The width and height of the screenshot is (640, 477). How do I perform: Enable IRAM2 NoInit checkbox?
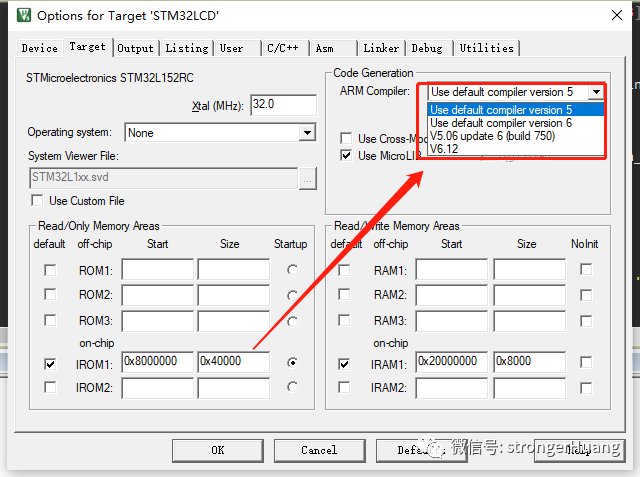[586, 388]
